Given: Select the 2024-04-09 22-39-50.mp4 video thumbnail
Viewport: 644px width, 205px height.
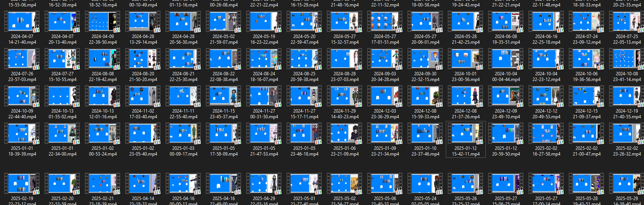Looking at the screenshot, I should (x=103, y=21).
